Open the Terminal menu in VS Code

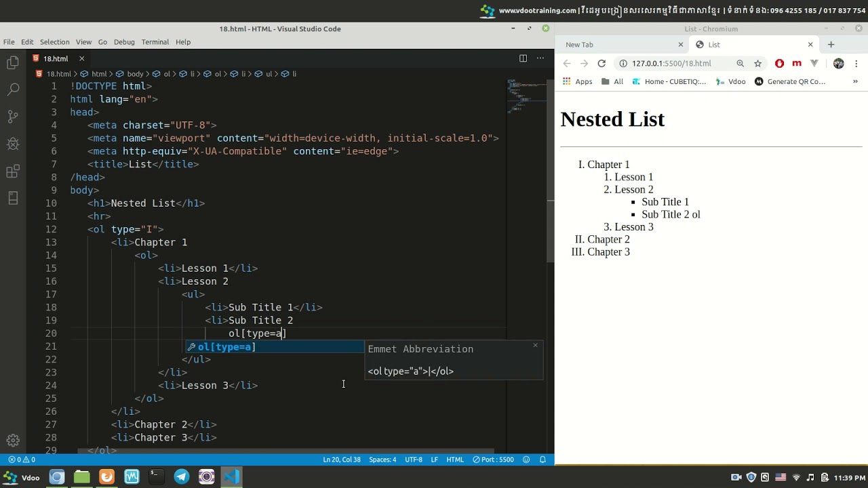point(155,42)
